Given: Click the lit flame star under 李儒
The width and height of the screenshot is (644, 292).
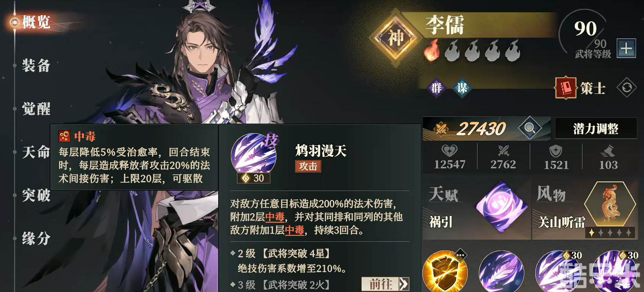Looking at the screenshot, I should pos(431,50).
